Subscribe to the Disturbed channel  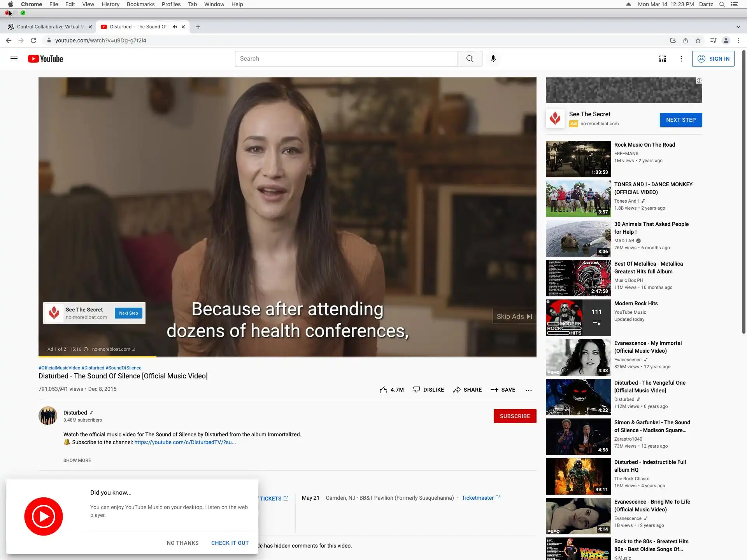(514, 416)
